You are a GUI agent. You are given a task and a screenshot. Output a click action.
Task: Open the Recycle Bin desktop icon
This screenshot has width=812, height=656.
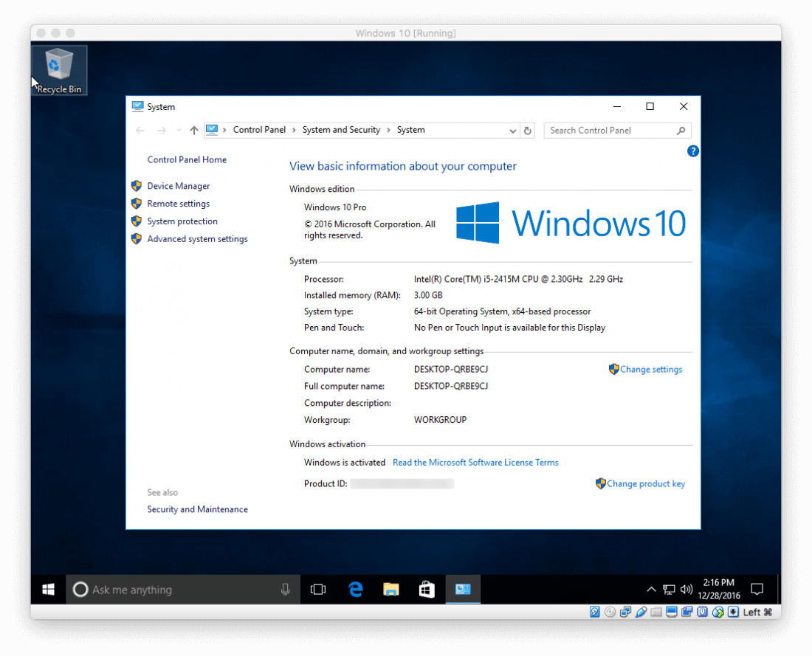click(x=59, y=70)
